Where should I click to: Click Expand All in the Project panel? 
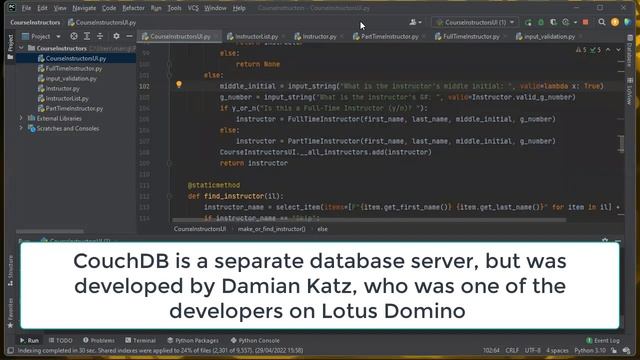point(87,36)
